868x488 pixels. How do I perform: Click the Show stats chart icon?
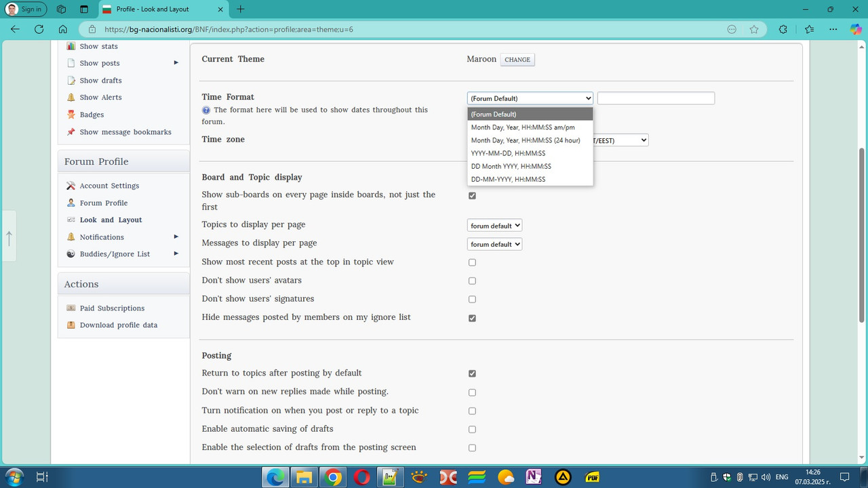pyautogui.click(x=71, y=46)
